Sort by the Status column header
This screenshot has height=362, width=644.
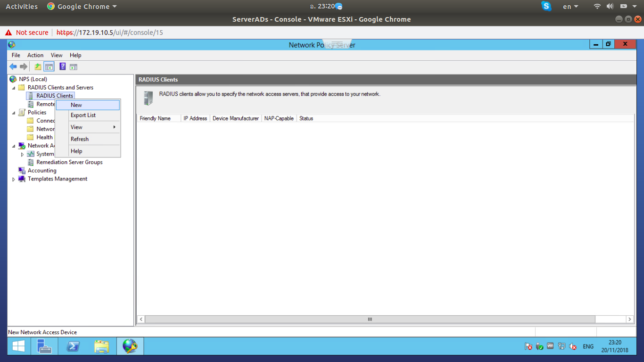tap(306, 118)
